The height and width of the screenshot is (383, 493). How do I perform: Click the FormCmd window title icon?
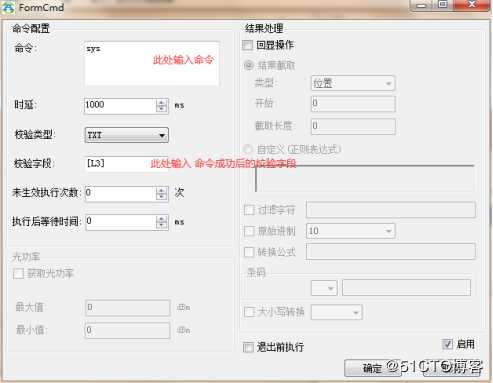8,7
